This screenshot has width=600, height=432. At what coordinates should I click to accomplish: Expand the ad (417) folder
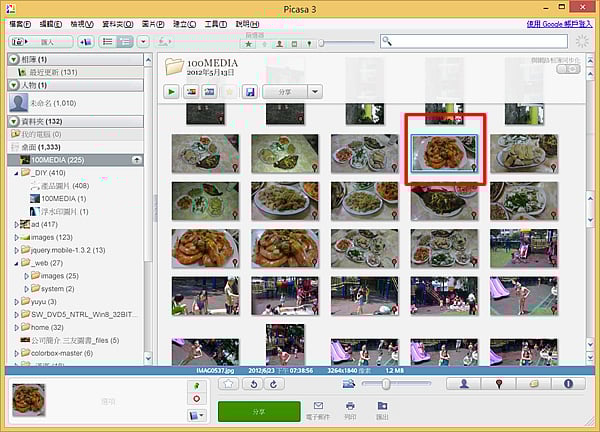point(17,224)
